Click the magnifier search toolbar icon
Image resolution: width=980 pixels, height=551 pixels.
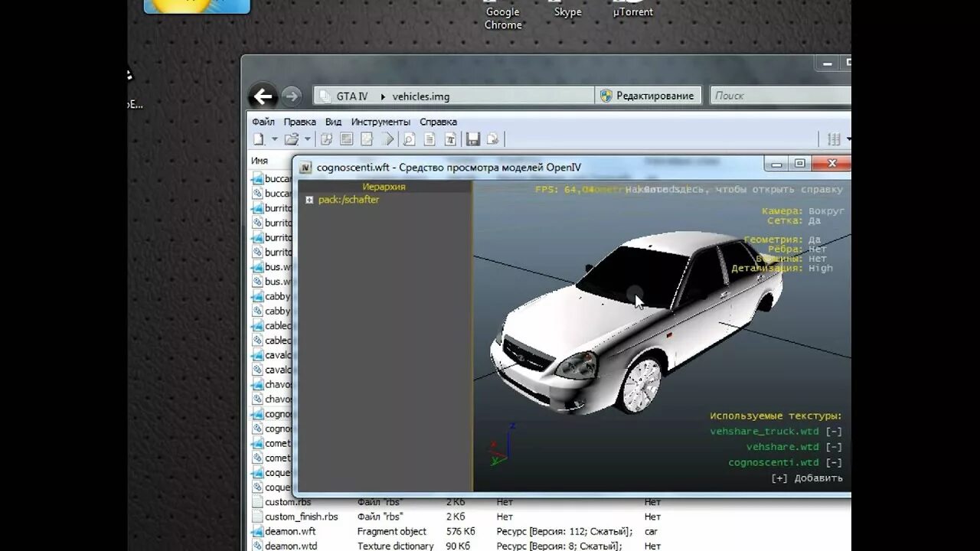(x=409, y=139)
